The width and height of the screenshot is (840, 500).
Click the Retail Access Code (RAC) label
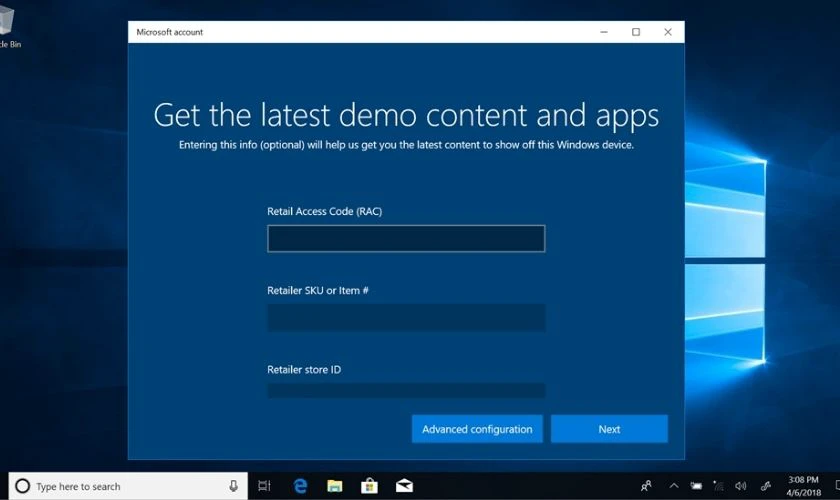click(325, 211)
